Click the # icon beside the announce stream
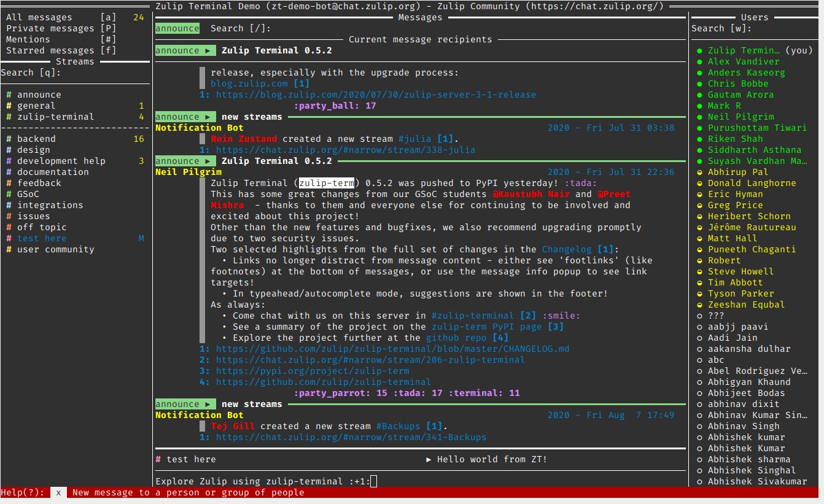Viewport: 824px width, 504px height. click(x=9, y=94)
